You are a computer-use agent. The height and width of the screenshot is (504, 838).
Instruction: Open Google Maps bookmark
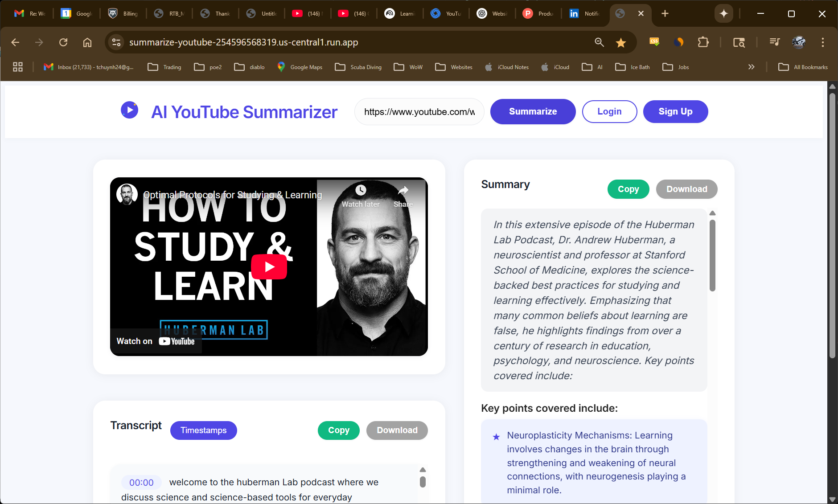tap(300, 67)
